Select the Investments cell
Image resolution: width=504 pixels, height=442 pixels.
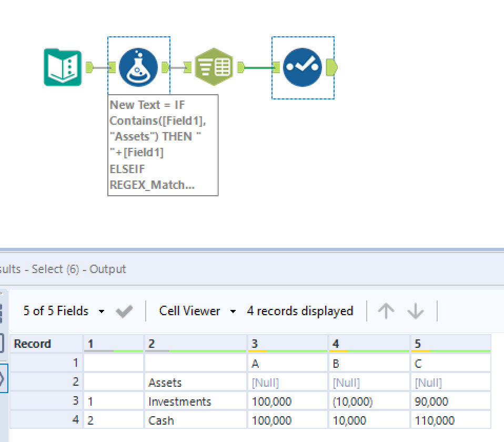(180, 402)
